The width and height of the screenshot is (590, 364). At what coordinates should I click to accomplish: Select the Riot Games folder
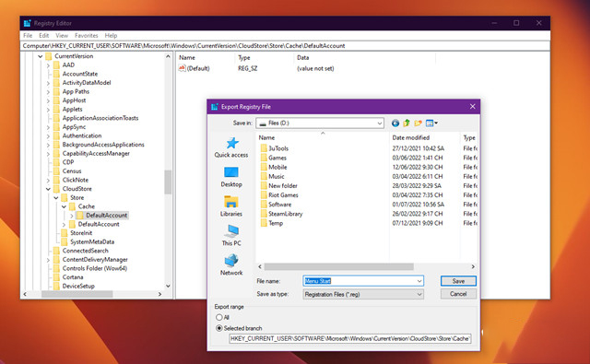(279, 195)
